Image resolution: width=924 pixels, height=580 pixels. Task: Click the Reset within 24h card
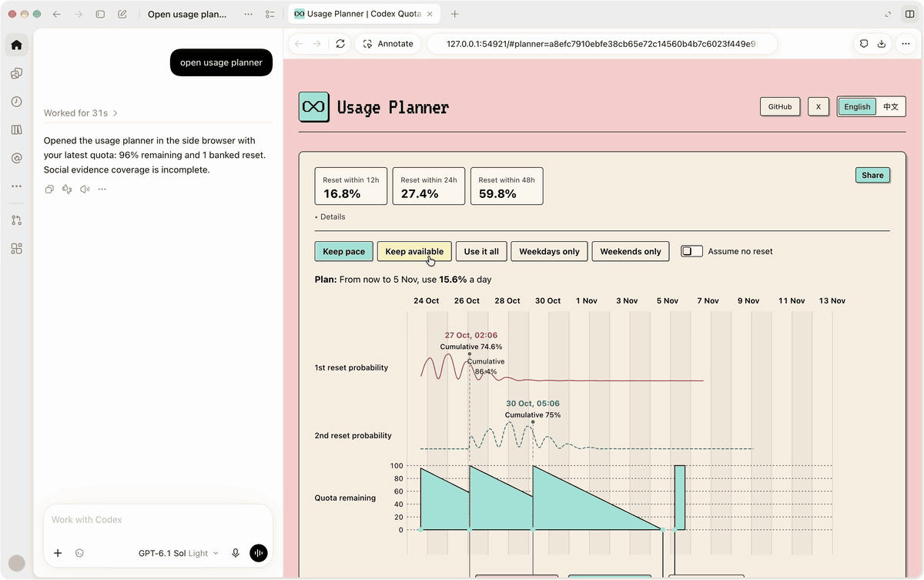pos(429,186)
